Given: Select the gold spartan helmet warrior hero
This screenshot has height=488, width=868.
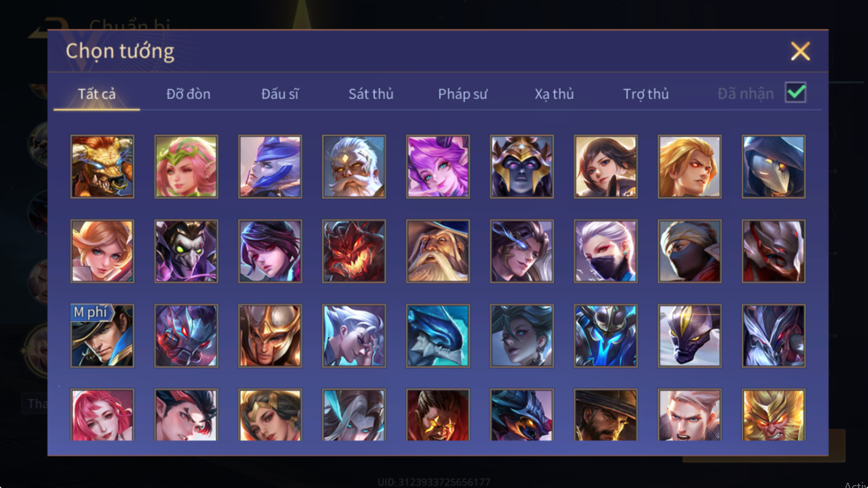Looking at the screenshot, I should click(x=270, y=336).
